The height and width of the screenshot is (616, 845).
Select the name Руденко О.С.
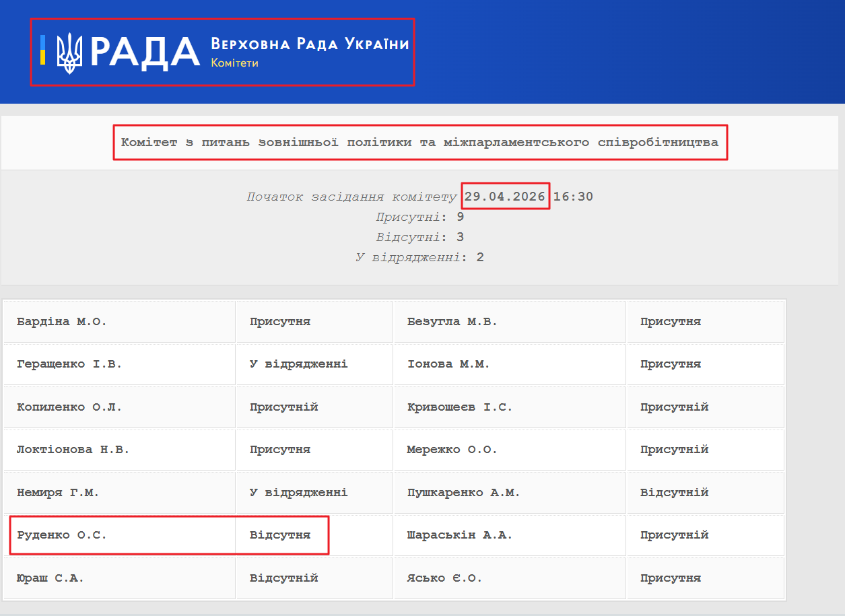point(62,535)
